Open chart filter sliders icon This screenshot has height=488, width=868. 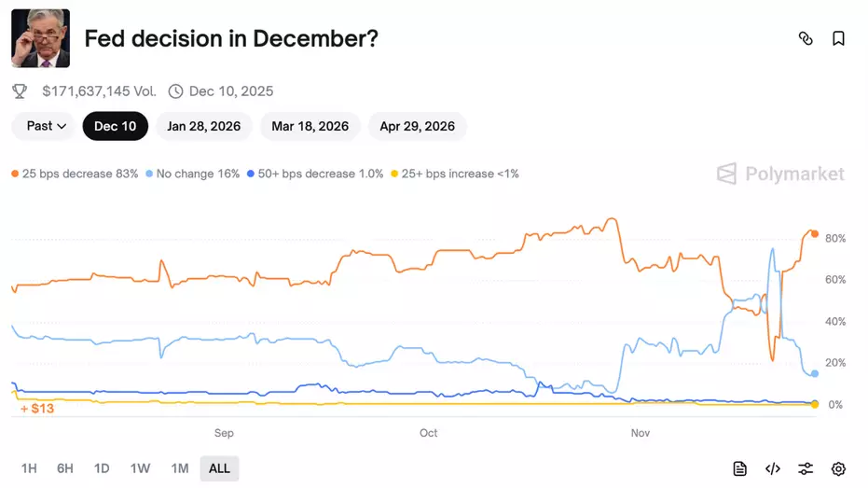coord(806,468)
